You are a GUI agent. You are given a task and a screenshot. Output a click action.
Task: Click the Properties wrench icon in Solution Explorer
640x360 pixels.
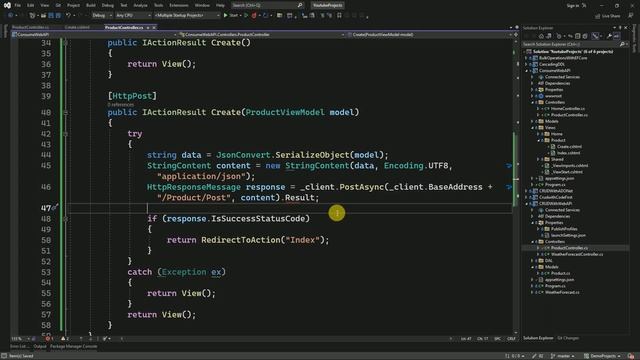609,36
